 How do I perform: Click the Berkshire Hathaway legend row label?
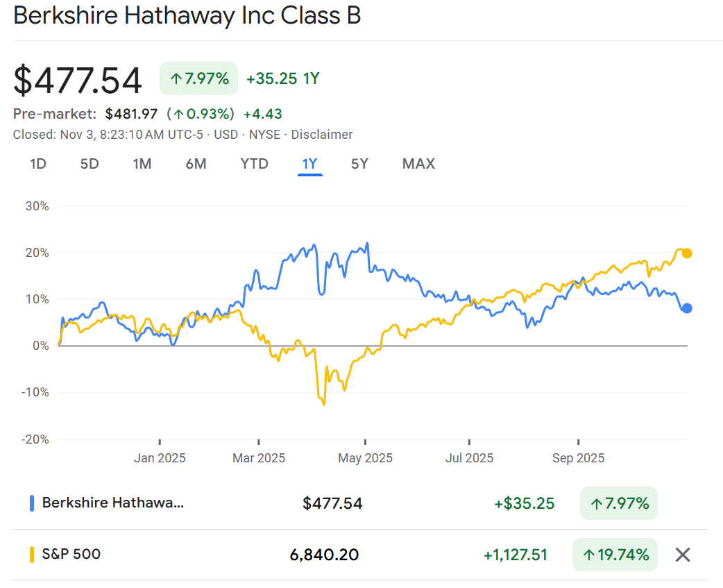pyautogui.click(x=113, y=503)
